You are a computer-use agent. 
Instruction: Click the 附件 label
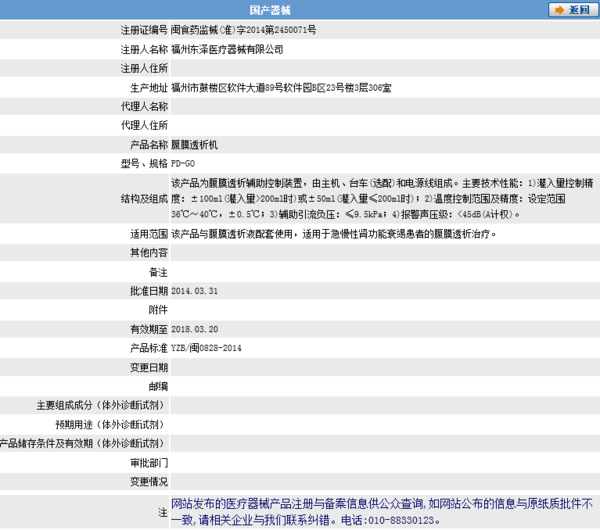158,310
